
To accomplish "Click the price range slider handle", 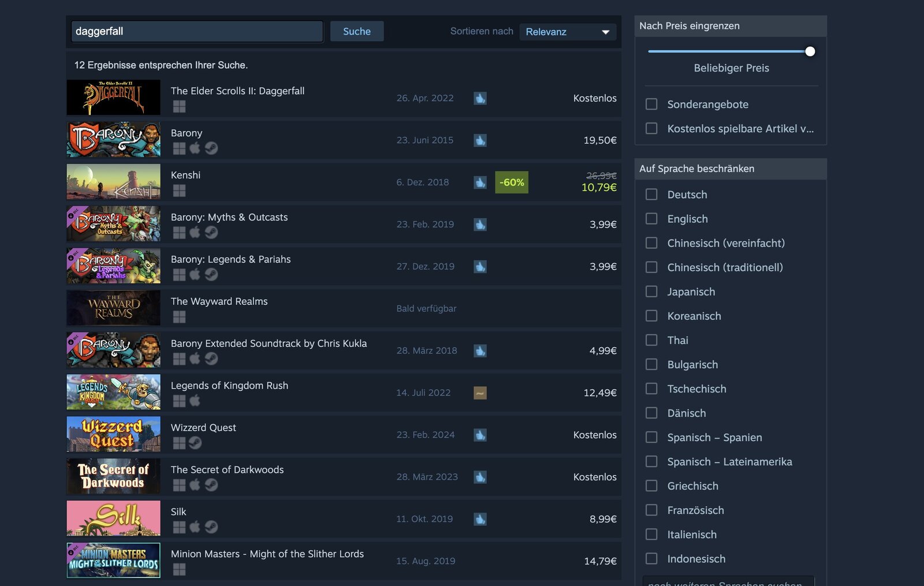I will click(810, 51).
